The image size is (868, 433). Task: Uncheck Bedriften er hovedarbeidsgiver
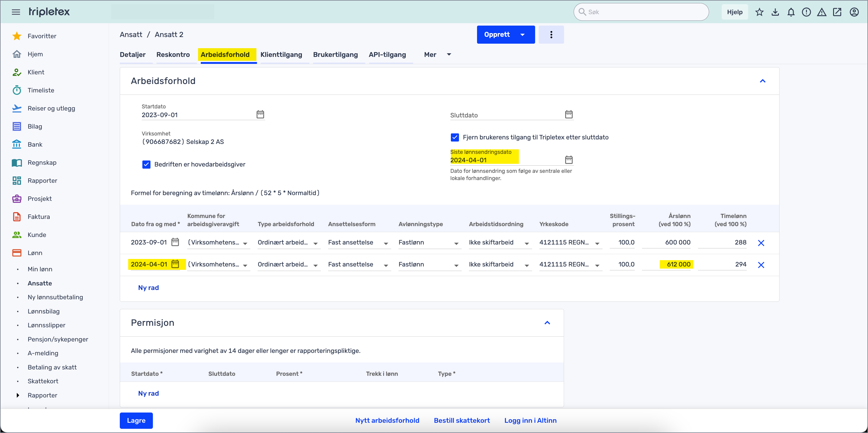click(146, 165)
